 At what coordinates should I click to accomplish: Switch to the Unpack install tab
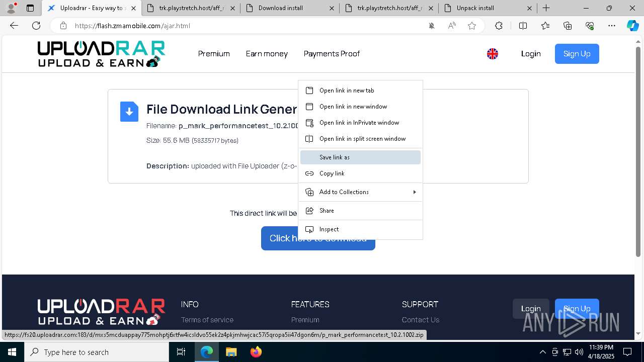coord(488,8)
